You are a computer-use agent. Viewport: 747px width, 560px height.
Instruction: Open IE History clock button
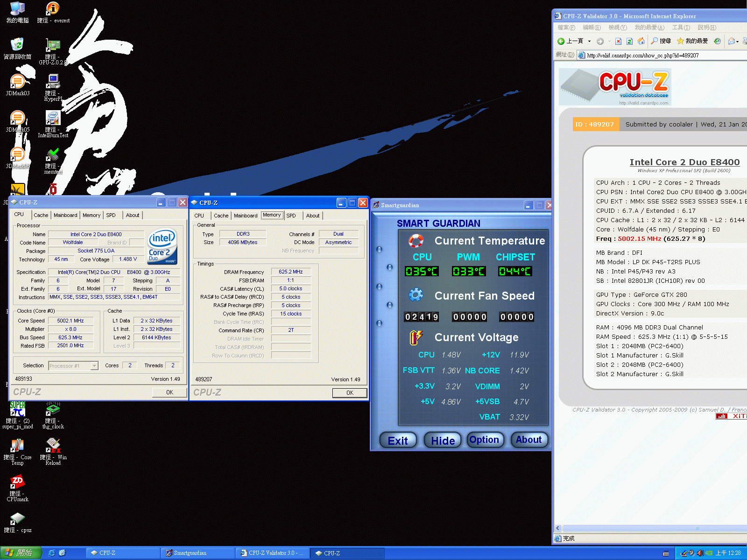click(718, 41)
